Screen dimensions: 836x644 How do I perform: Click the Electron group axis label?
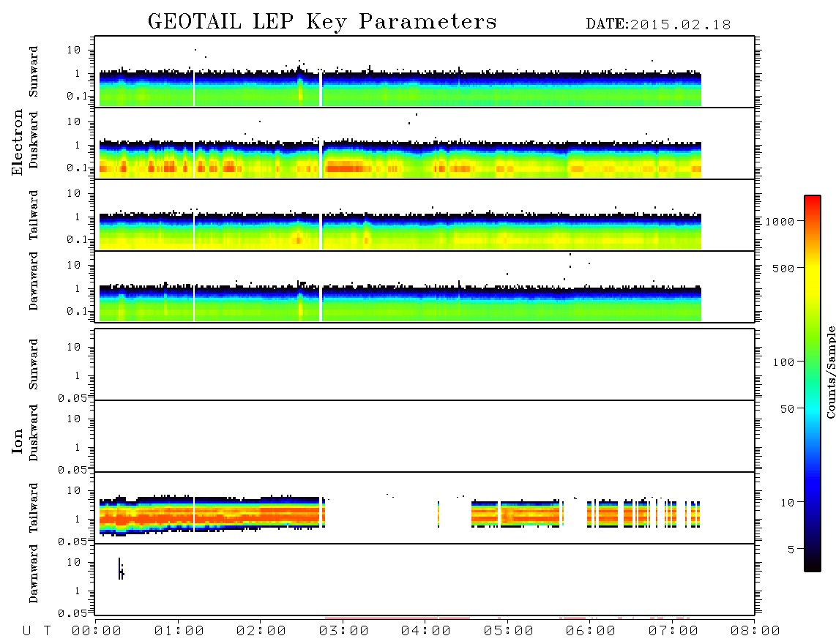[18, 143]
